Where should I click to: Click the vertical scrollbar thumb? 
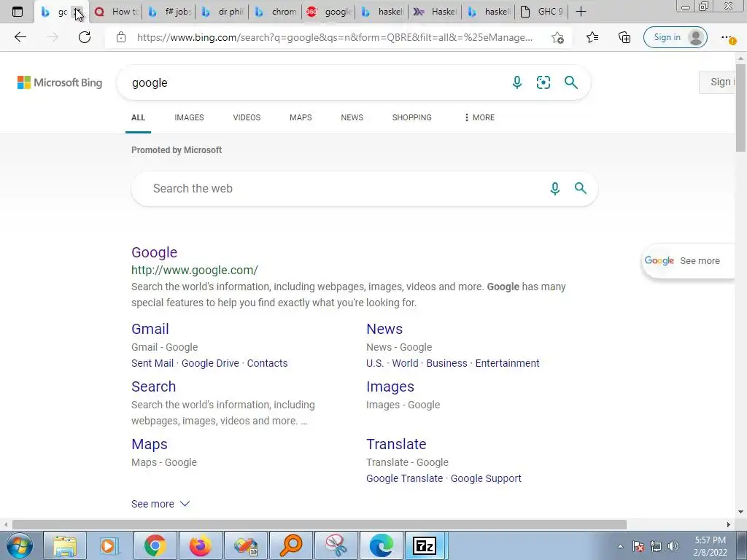(x=740, y=108)
